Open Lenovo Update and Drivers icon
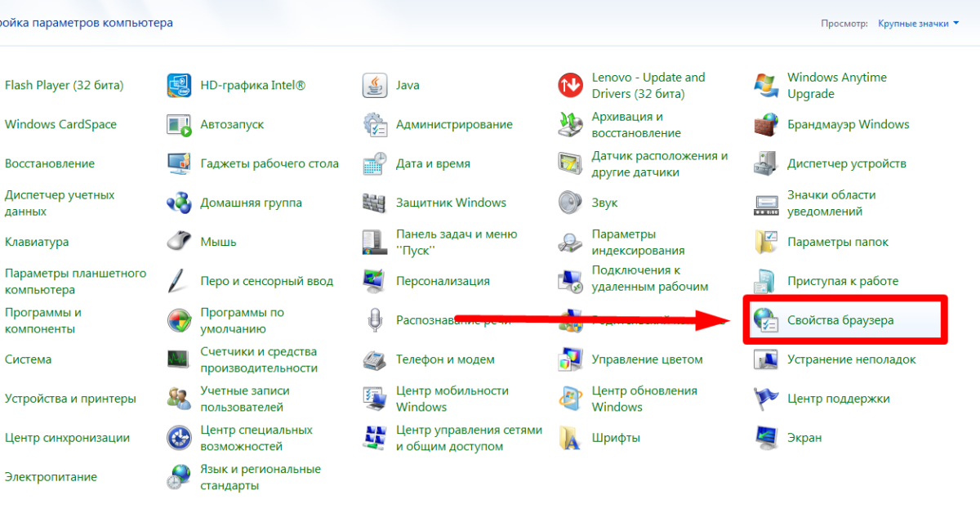 pos(570,85)
